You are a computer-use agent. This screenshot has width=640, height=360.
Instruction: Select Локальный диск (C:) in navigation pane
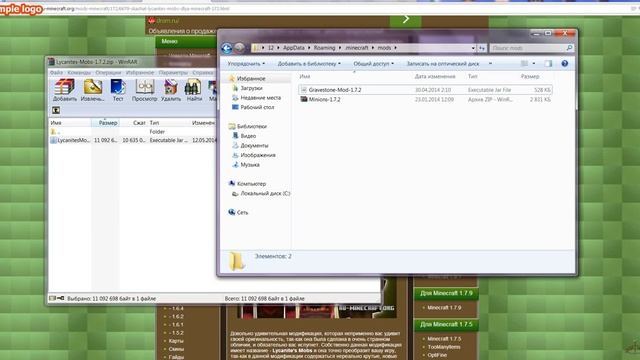tap(265, 193)
